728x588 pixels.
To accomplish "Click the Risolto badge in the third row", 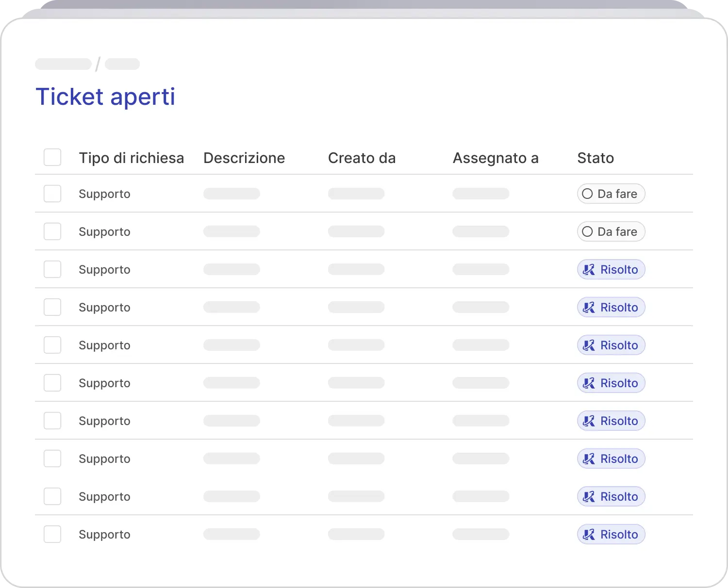I will click(611, 269).
